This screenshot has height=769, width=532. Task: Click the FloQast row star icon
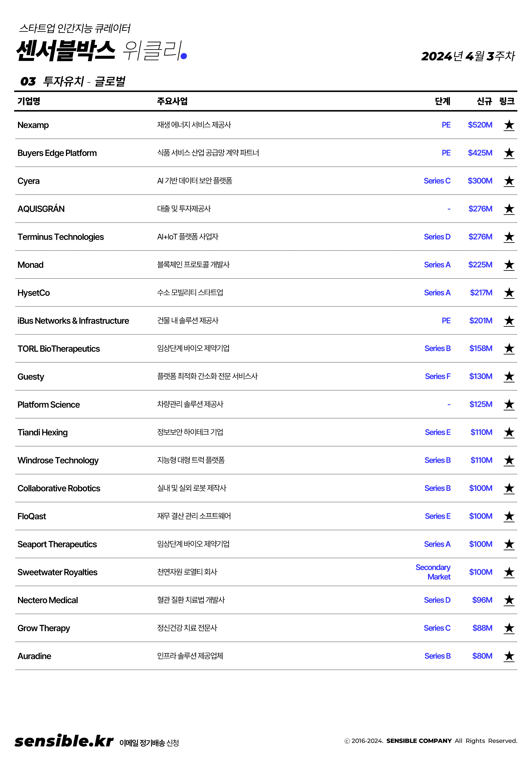click(509, 516)
